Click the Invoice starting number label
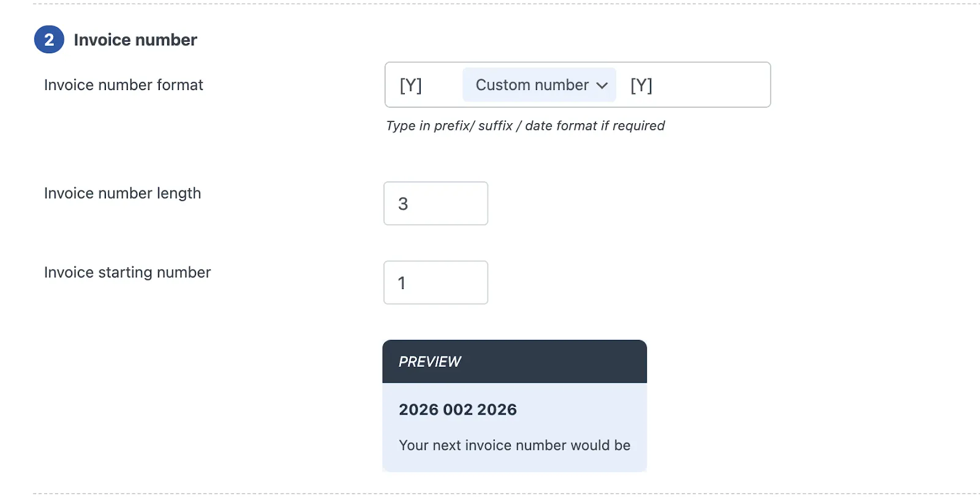This screenshot has height=498, width=980. pos(127,272)
